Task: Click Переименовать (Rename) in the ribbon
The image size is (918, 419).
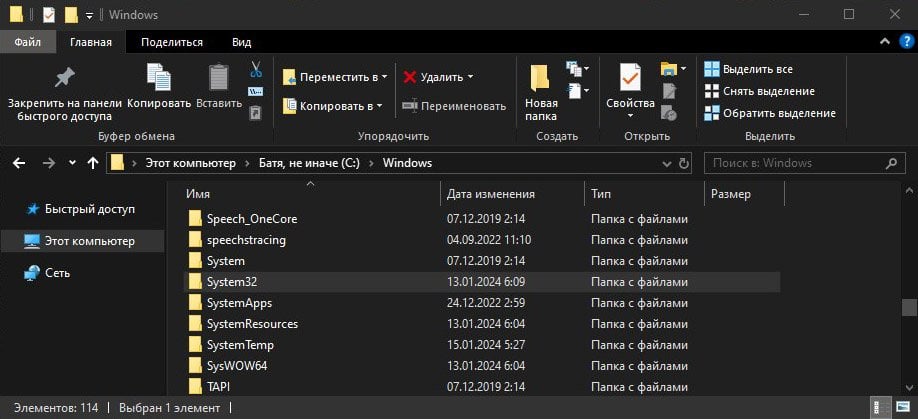Action: [x=454, y=106]
